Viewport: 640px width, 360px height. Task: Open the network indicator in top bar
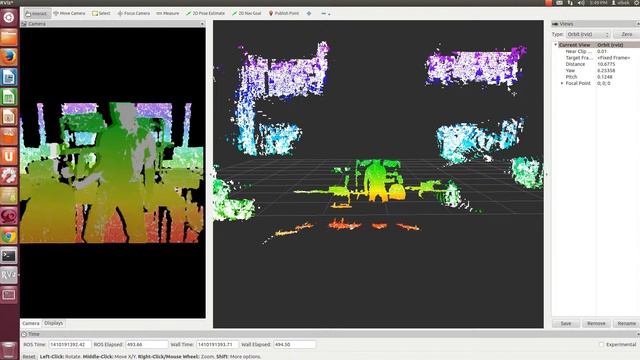point(570,3)
